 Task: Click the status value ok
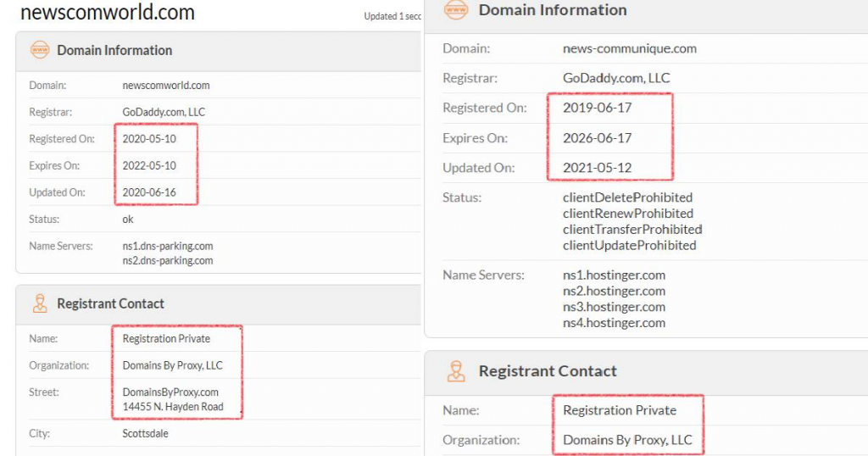click(x=128, y=220)
